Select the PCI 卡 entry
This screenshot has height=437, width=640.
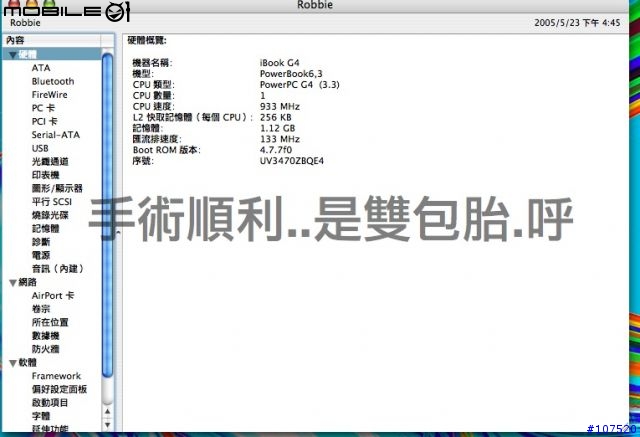tap(44, 122)
